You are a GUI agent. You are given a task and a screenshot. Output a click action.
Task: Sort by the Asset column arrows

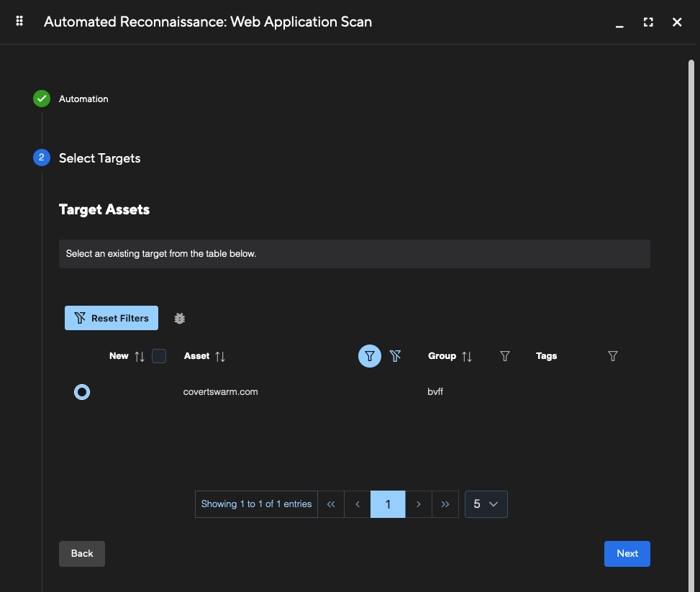[x=220, y=355]
